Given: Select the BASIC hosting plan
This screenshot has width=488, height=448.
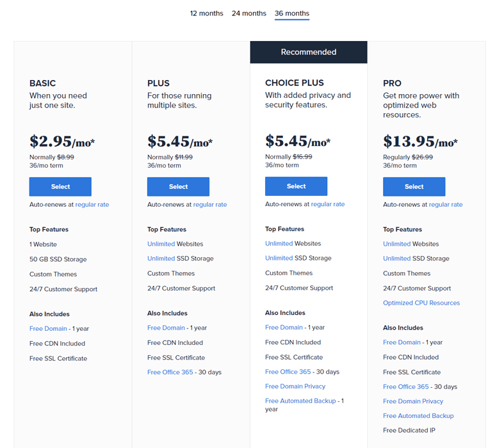Looking at the screenshot, I should [x=60, y=187].
